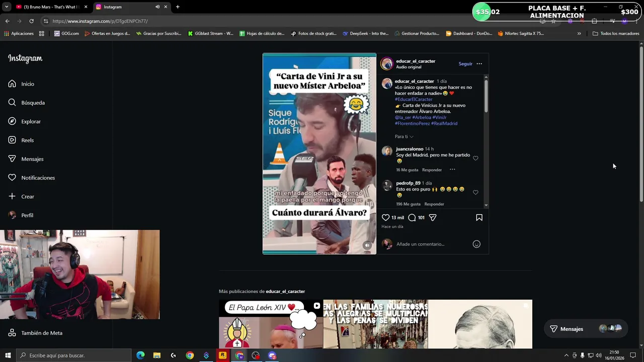Switch to the Instagram browser tab
The height and width of the screenshot is (362, 644).
[x=132, y=7]
